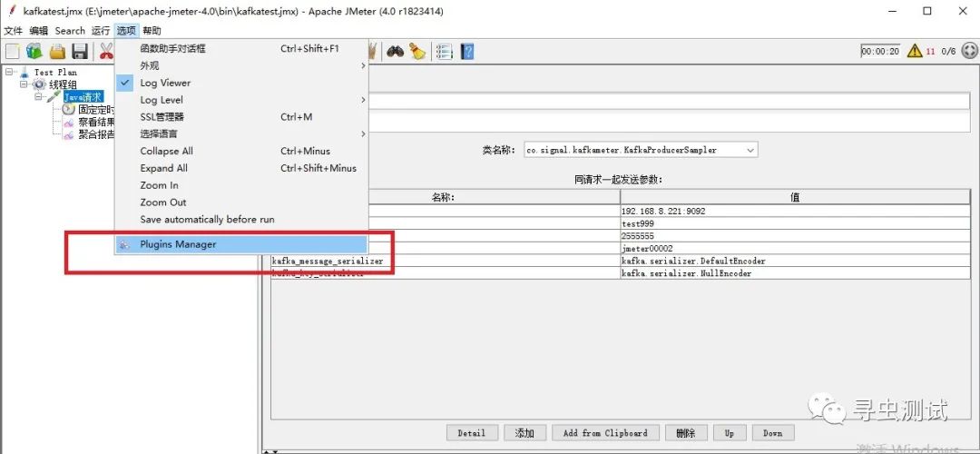This screenshot has width=980, height=454.
Task: Choose 函数助手对话框 from the menu
Action: tap(241, 48)
